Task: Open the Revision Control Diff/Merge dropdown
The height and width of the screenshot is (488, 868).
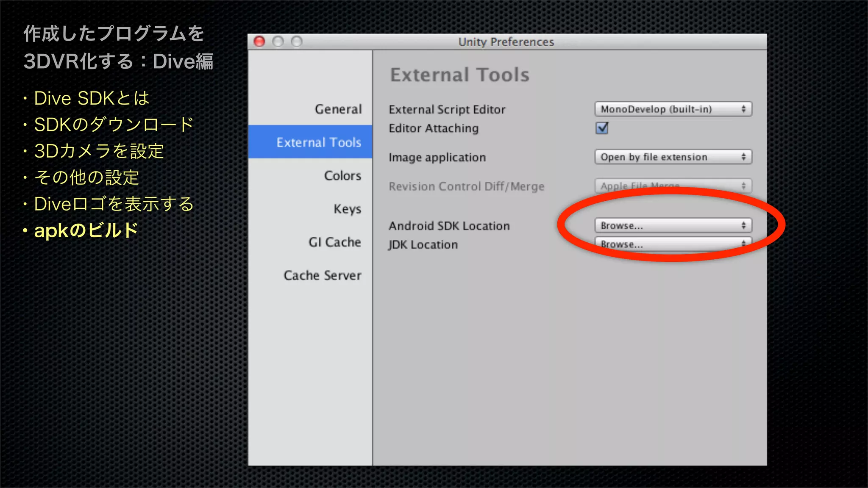Action: (673, 186)
